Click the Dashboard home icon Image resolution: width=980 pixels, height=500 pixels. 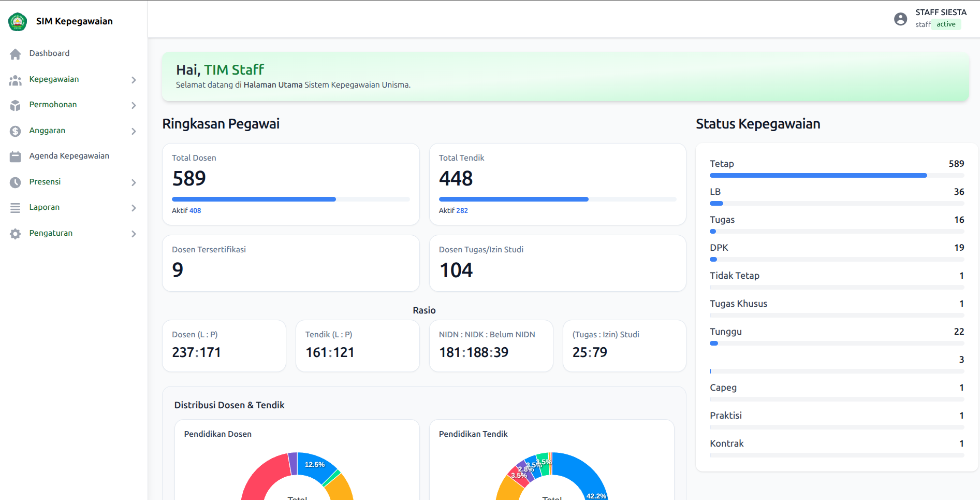coord(16,54)
